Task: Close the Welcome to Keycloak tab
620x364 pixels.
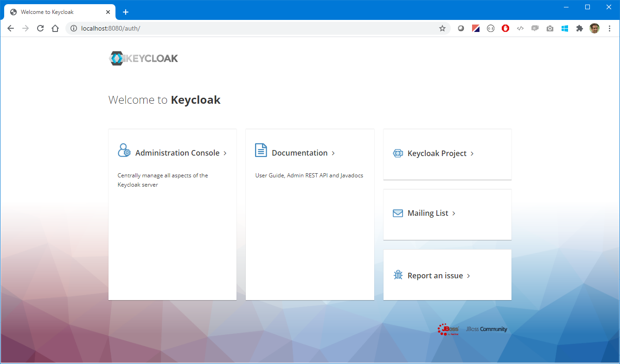Action: point(108,12)
